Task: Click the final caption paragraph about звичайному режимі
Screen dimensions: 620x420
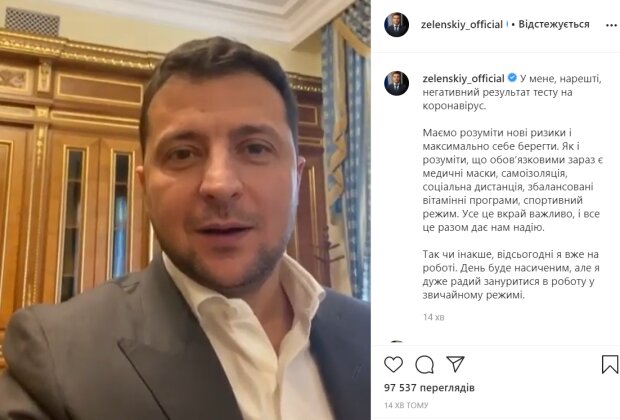Action: point(511,274)
